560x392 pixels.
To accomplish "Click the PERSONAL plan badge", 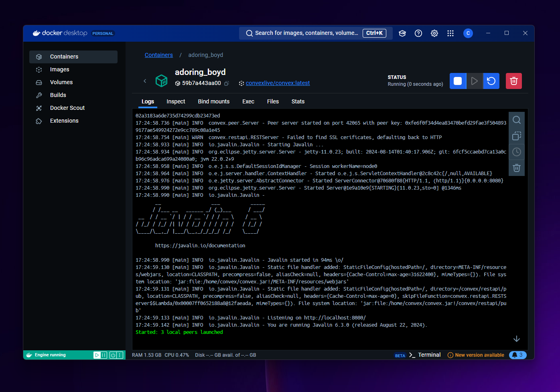I will point(103,34).
